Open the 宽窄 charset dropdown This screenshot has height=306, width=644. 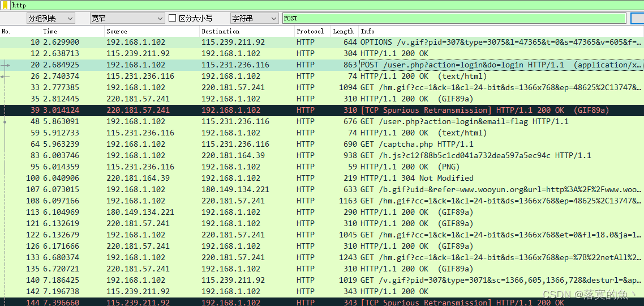click(x=127, y=18)
